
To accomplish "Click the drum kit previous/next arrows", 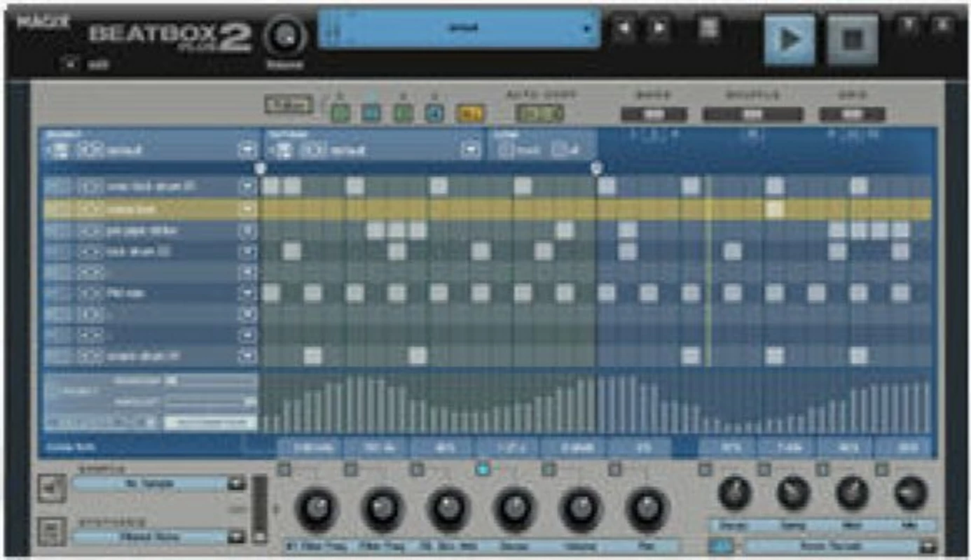I will 90,150.
